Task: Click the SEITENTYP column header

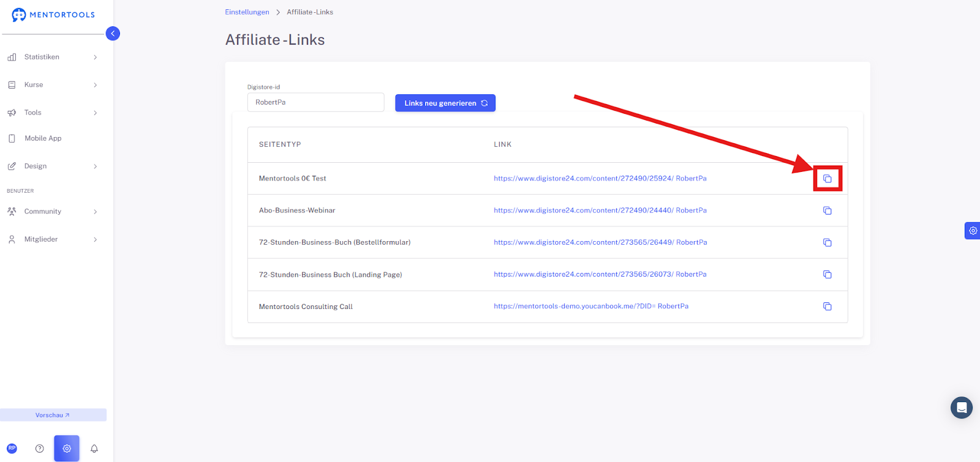Action: coord(280,144)
